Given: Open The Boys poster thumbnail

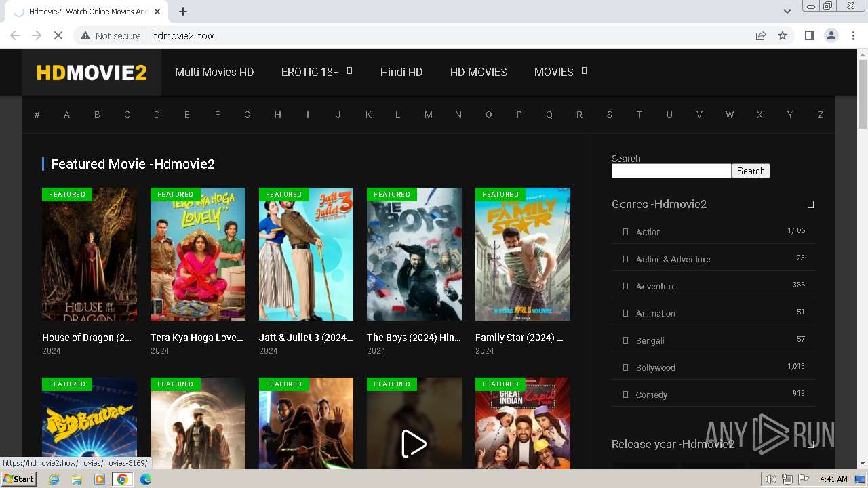Looking at the screenshot, I should coord(414,254).
